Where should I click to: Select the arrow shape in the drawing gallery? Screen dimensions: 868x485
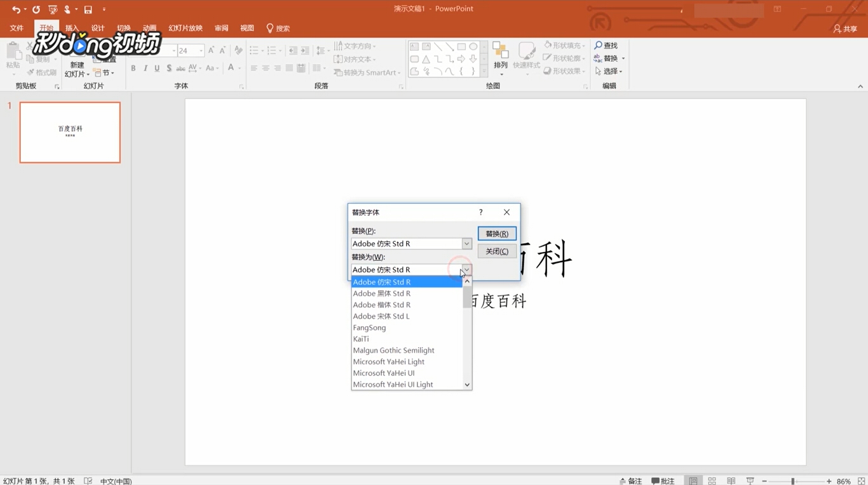[461, 58]
